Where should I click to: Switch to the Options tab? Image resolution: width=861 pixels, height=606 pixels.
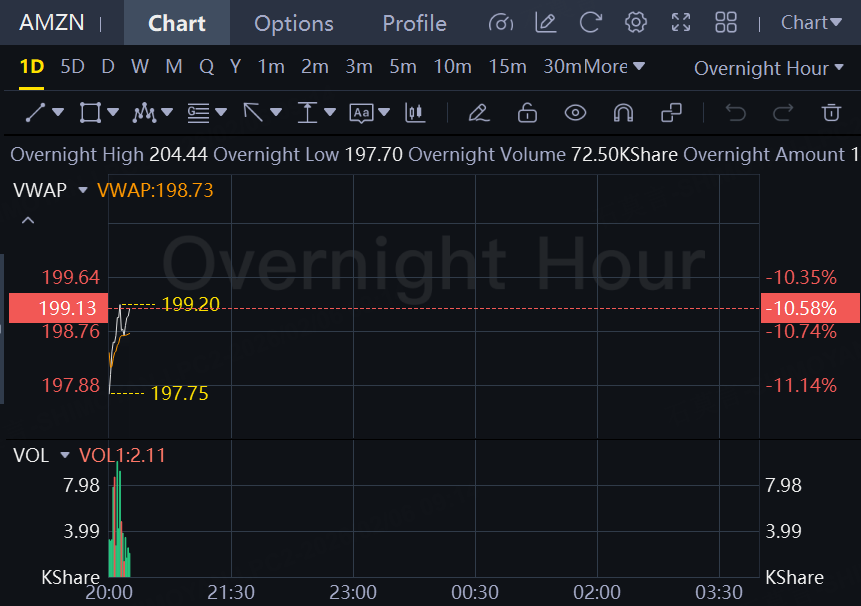pyautogui.click(x=294, y=23)
